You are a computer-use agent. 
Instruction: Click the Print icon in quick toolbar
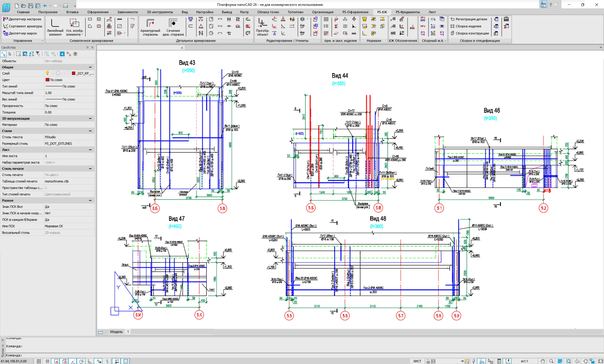click(65, 6)
